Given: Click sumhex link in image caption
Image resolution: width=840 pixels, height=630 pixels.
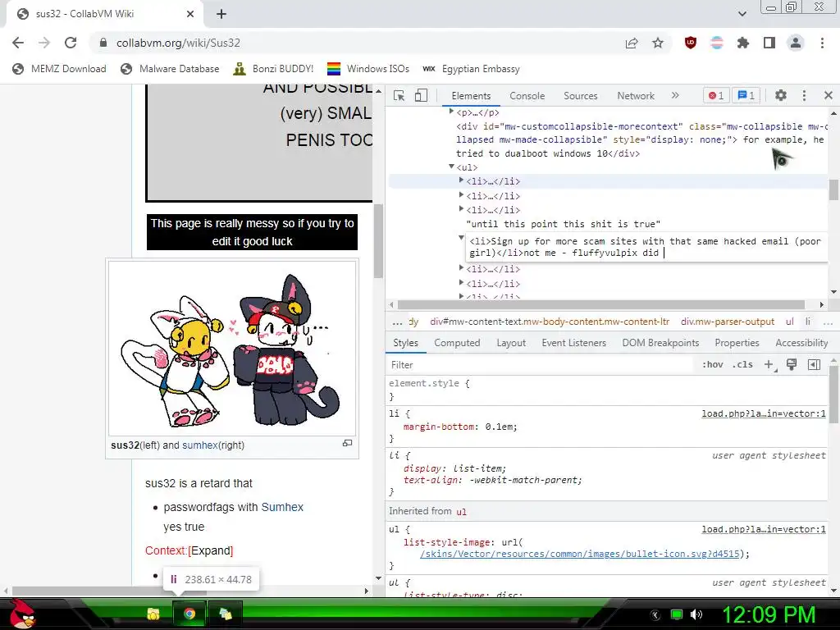Looking at the screenshot, I should point(200,445).
